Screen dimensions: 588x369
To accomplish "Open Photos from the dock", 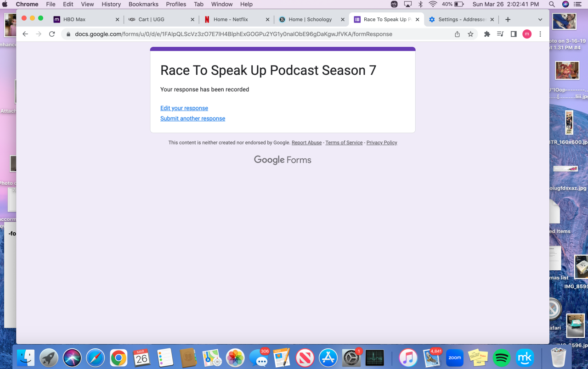I will point(235,358).
